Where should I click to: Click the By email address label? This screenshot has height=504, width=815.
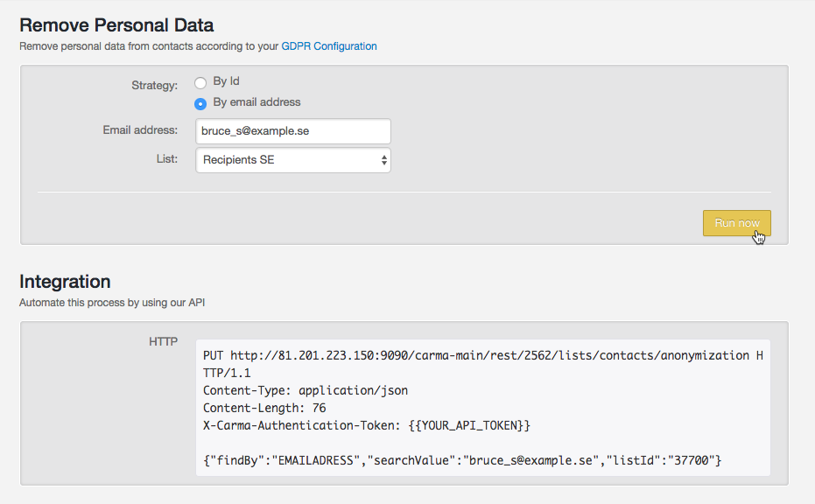tap(256, 101)
